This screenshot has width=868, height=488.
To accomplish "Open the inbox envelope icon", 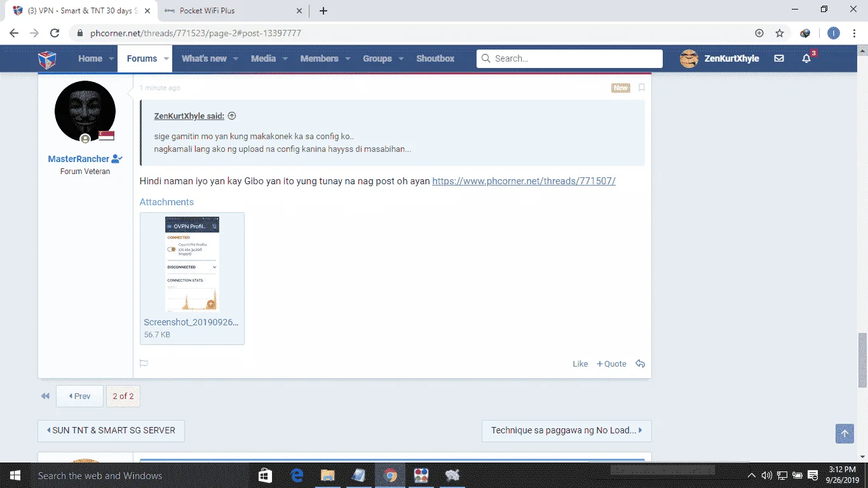I will tap(779, 58).
